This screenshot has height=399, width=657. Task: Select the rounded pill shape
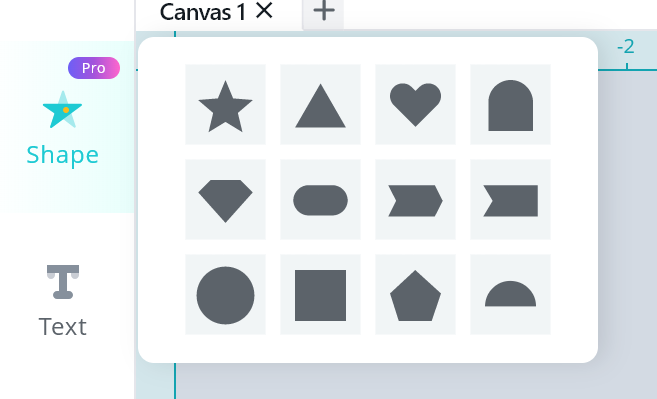click(321, 200)
